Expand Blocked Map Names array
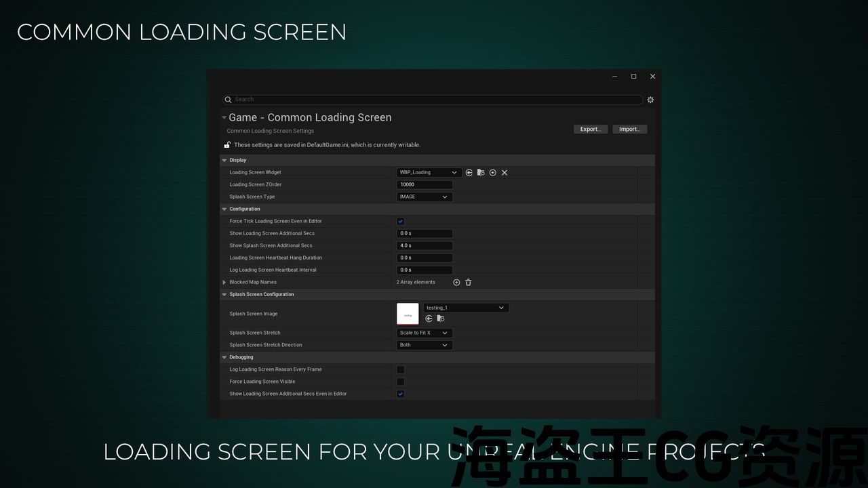 coord(224,283)
